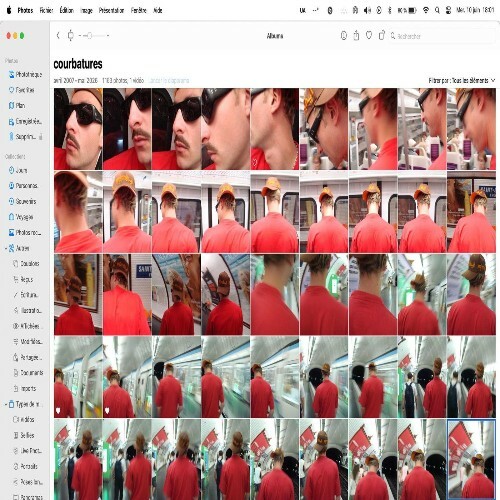Screen dimensions: 500x500
Task: Open the Aide menu
Action: [x=158, y=10]
